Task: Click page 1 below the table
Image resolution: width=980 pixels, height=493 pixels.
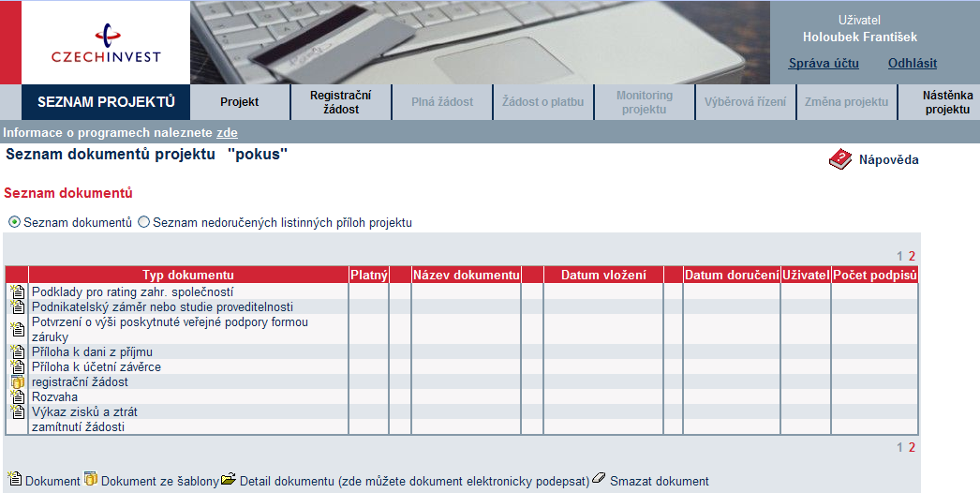Action: [x=900, y=447]
